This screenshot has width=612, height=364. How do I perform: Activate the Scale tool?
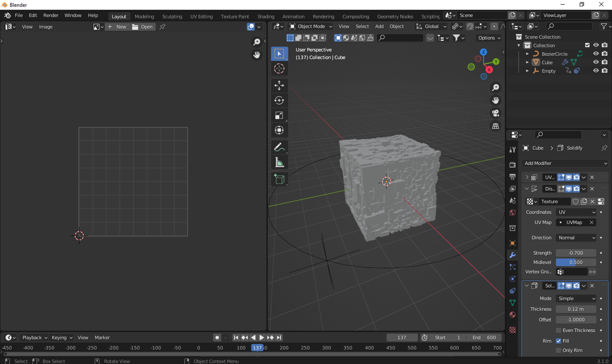(279, 115)
